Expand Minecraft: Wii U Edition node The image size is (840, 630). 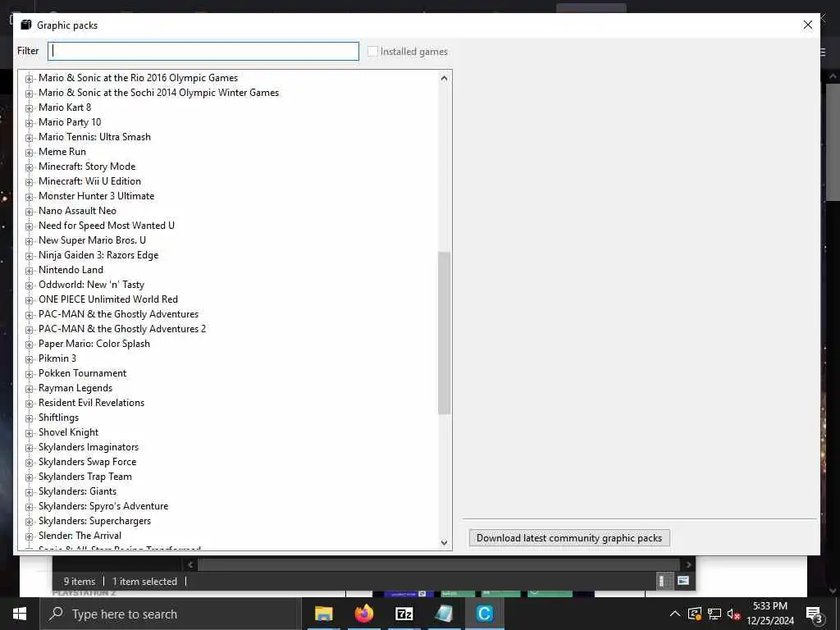tap(30, 181)
